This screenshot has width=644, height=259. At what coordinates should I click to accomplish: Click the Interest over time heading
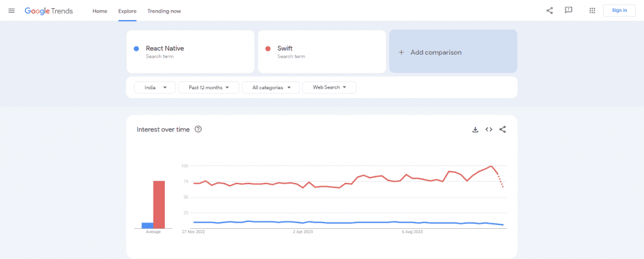[163, 129]
